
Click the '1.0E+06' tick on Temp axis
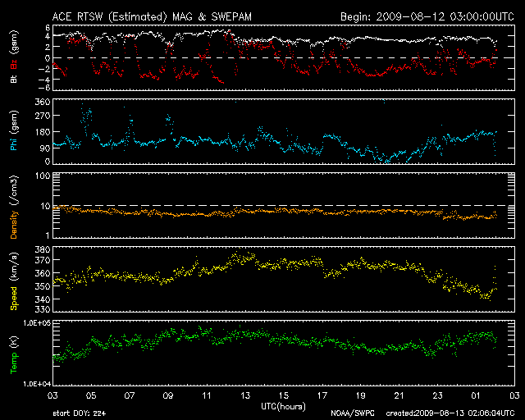click(x=37, y=323)
